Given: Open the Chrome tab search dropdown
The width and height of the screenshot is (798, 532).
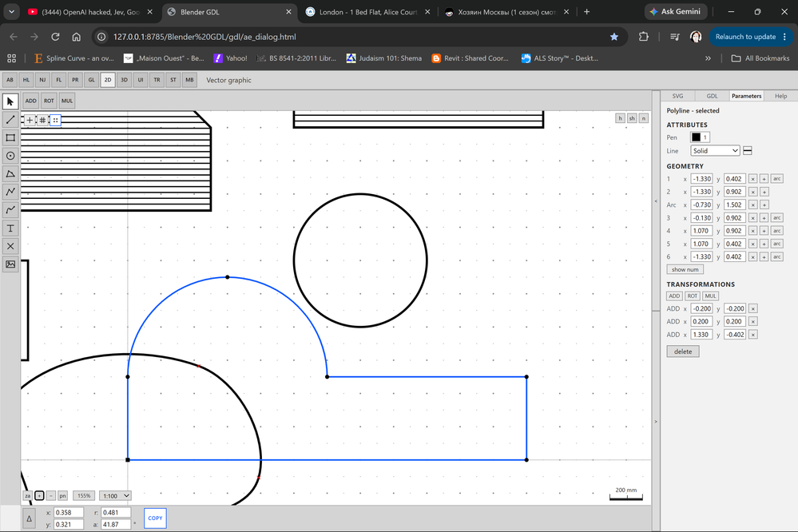Looking at the screenshot, I should [11, 12].
